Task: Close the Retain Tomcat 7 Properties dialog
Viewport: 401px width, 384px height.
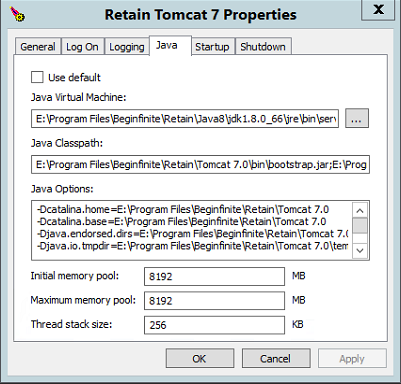Action: (378, 10)
